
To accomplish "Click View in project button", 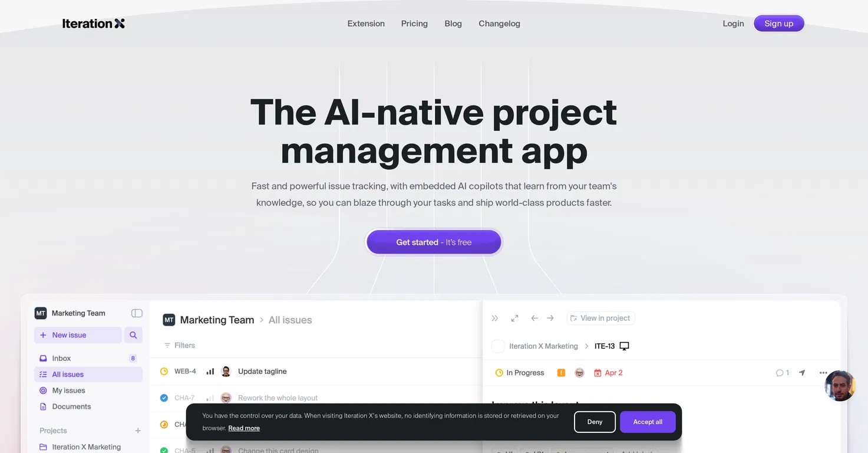I will [600, 318].
